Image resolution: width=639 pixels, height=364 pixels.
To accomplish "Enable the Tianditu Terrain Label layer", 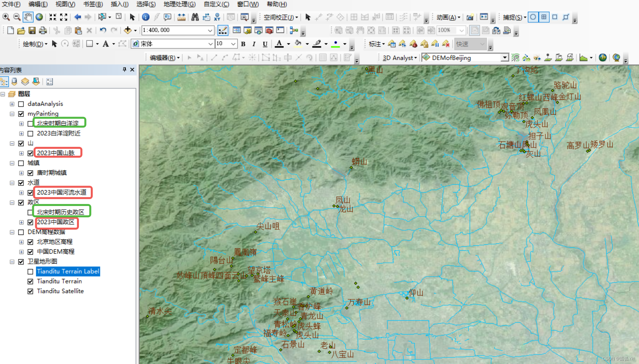I will 30,272.
